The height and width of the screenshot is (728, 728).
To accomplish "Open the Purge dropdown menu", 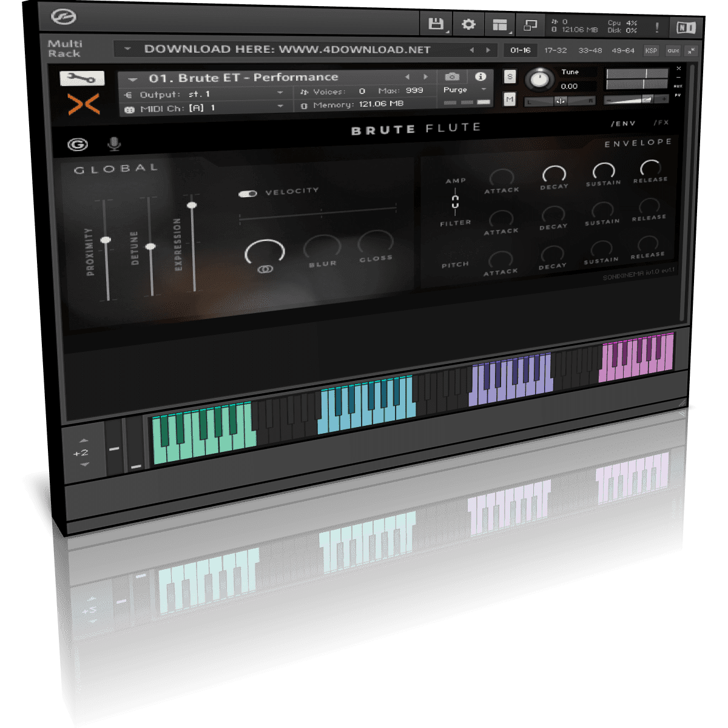I will coord(465,90).
